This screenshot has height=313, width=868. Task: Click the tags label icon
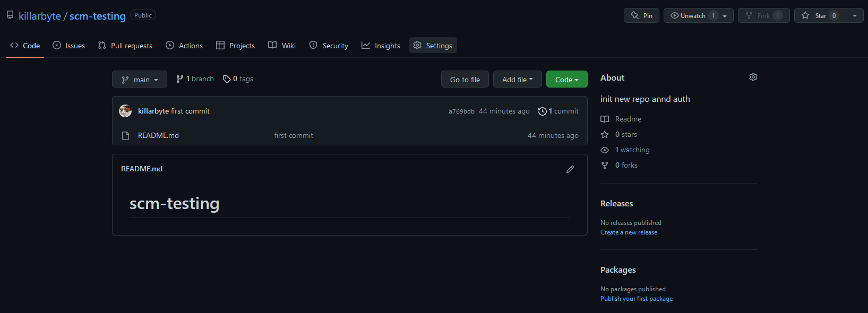pos(227,79)
